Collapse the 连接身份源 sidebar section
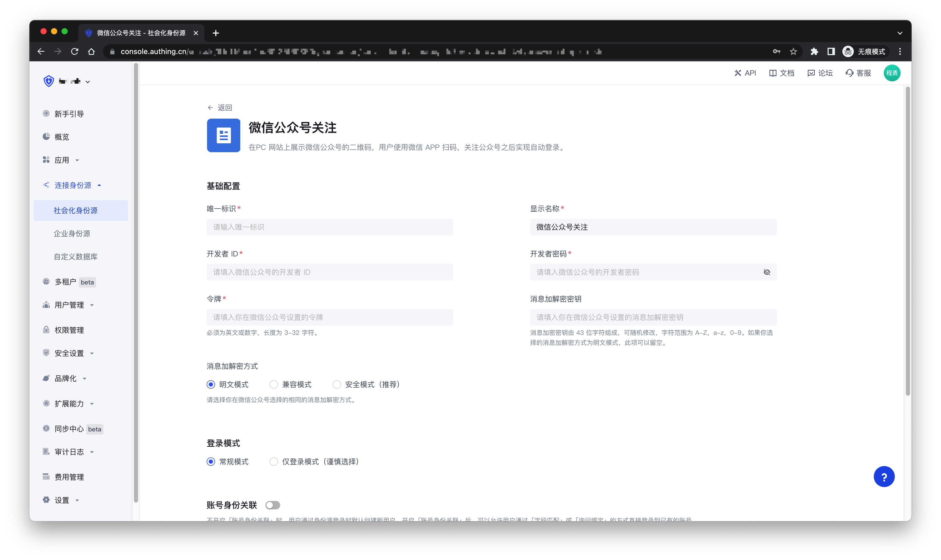 click(73, 185)
